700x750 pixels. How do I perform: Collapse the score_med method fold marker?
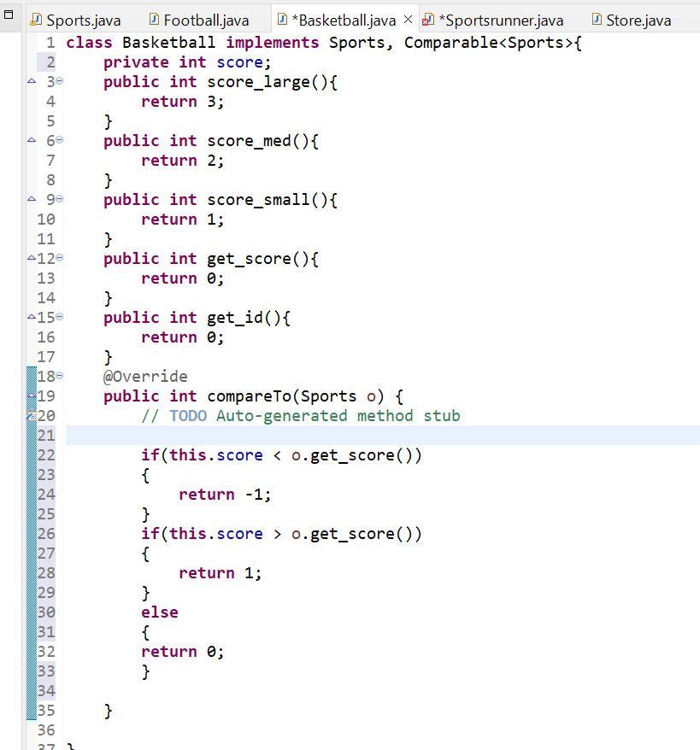pyautogui.click(x=57, y=140)
